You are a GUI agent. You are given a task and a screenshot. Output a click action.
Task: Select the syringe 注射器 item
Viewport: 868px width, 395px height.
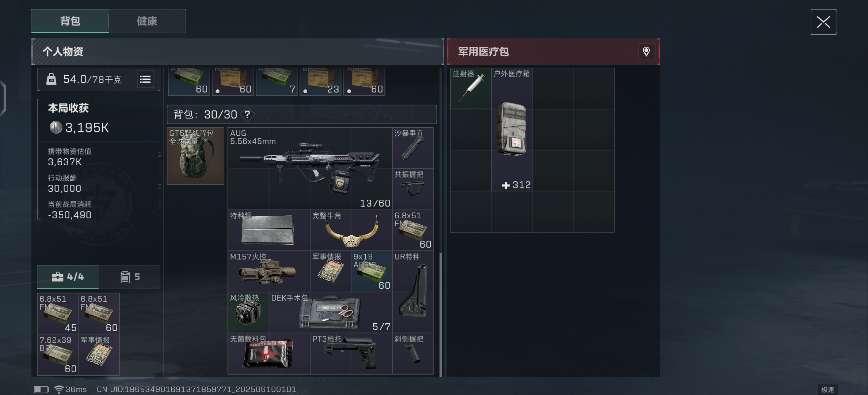pyautogui.click(x=471, y=88)
